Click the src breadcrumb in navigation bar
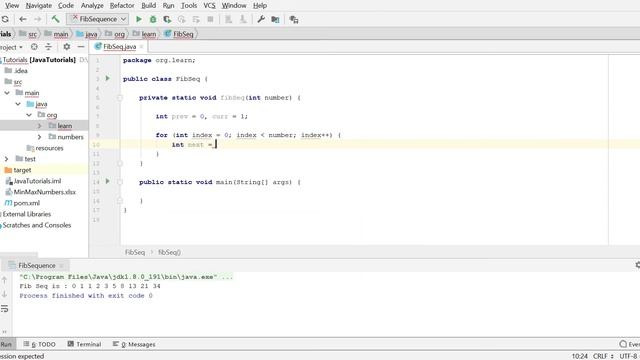Screen dimensions: 640x360 pyautogui.click(x=28, y=34)
